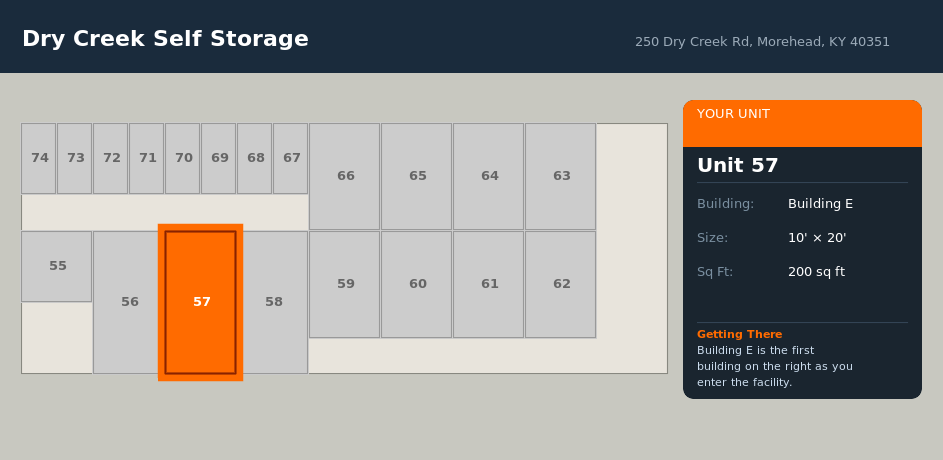The height and width of the screenshot is (460, 943).
Task: Click storage unit 62
Action: pyautogui.click(x=561, y=284)
